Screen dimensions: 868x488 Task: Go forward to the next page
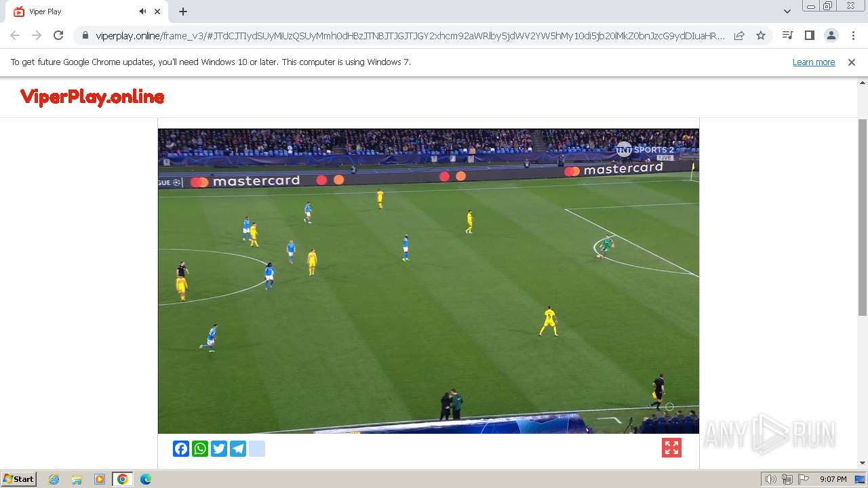[x=37, y=35]
